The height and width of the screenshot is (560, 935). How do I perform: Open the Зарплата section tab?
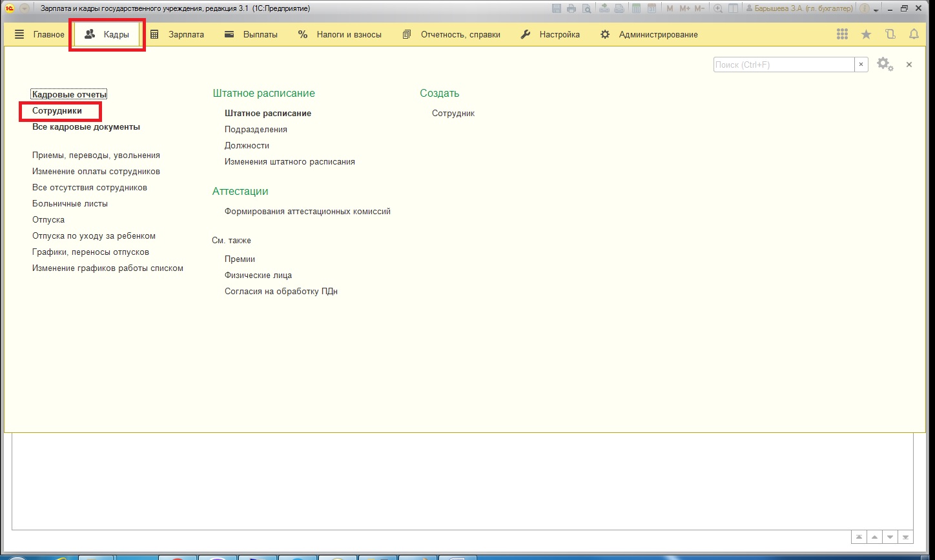pos(178,35)
